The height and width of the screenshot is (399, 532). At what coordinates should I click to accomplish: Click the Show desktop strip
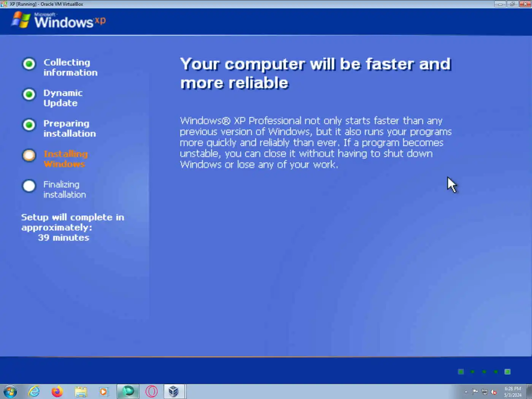(x=529, y=391)
